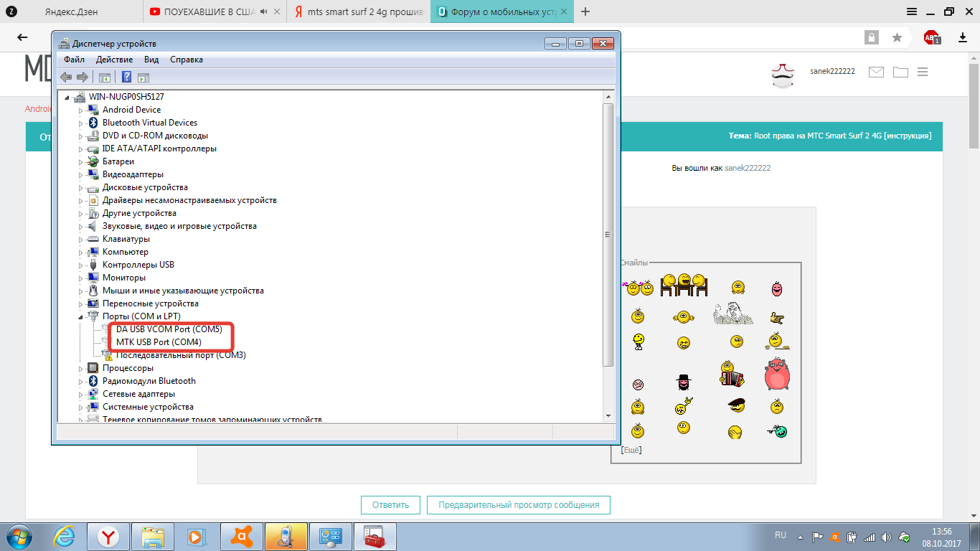Click the Device Manager vertical scrollbar thumb
This screenshot has width=980, height=551.
click(x=608, y=233)
